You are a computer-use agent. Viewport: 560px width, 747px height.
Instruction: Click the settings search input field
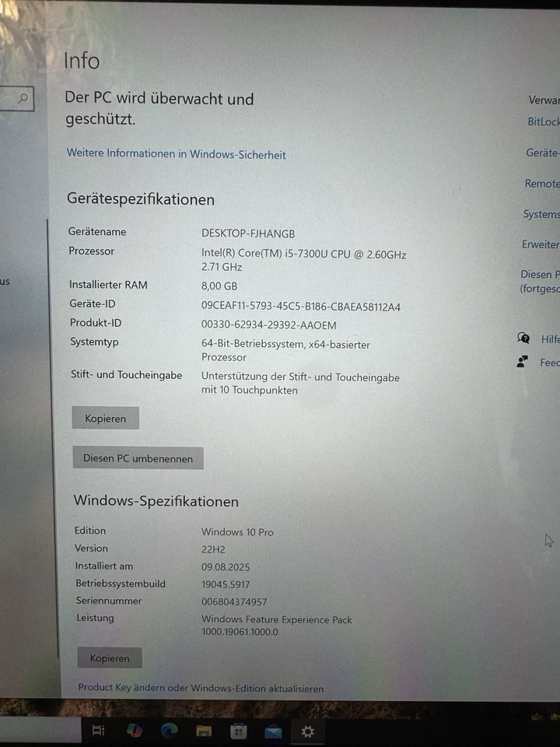click(x=16, y=99)
